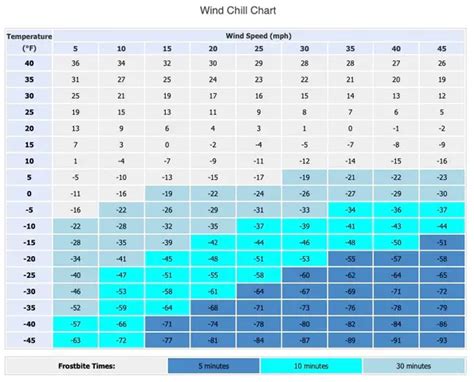Select the 25 mph wind speed column header
The image size is (474, 382).
tap(259, 49)
